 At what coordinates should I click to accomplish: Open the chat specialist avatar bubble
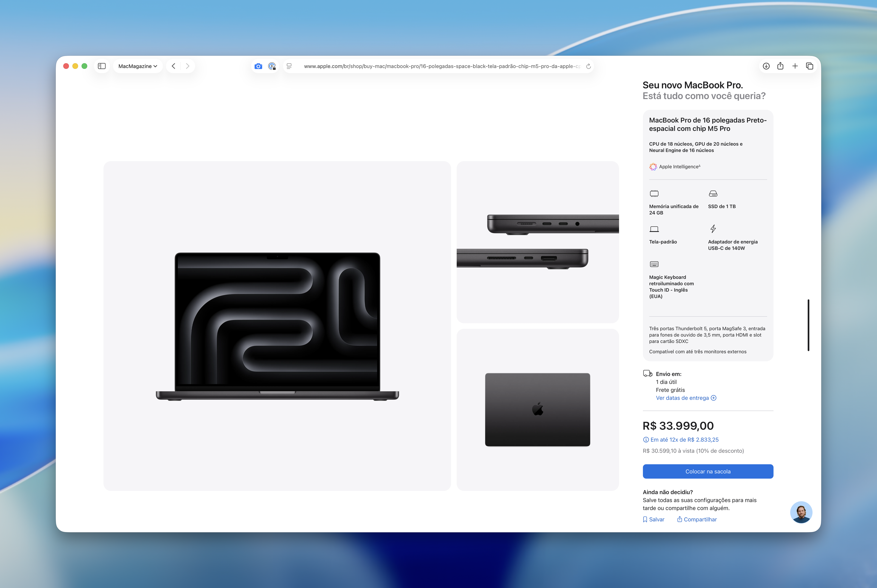pos(801,512)
